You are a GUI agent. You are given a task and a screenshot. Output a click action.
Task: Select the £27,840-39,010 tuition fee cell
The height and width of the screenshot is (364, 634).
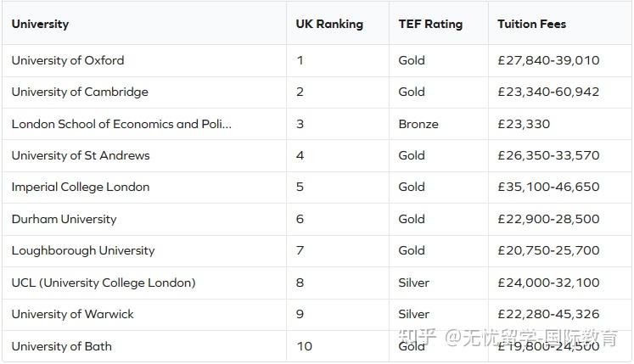[548, 60]
